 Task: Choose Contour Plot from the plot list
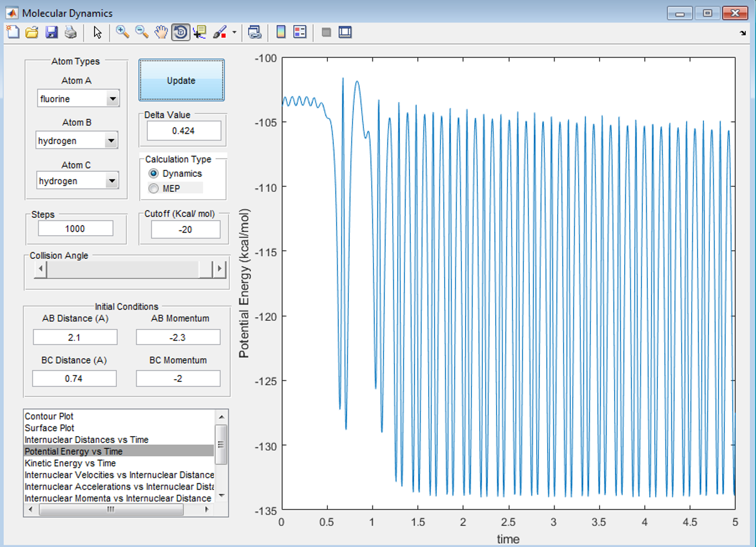(49, 416)
